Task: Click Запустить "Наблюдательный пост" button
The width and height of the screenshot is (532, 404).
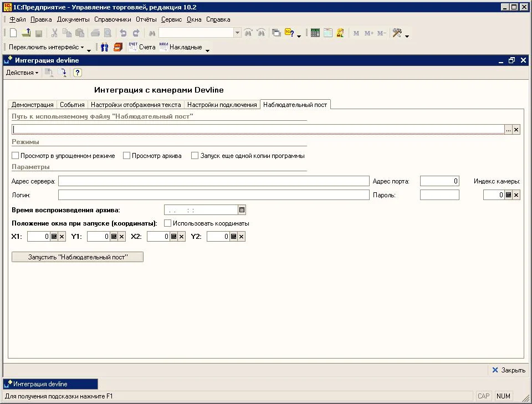Action: coord(78,257)
